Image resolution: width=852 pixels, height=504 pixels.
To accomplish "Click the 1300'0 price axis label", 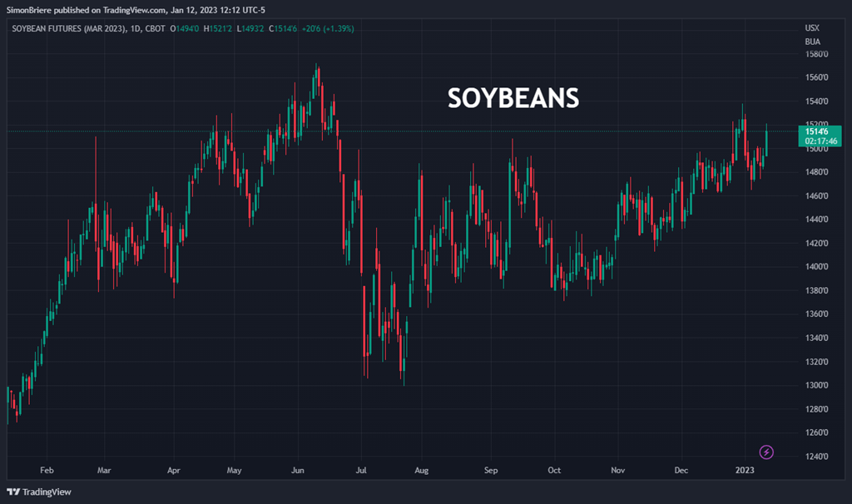I will 818,385.
